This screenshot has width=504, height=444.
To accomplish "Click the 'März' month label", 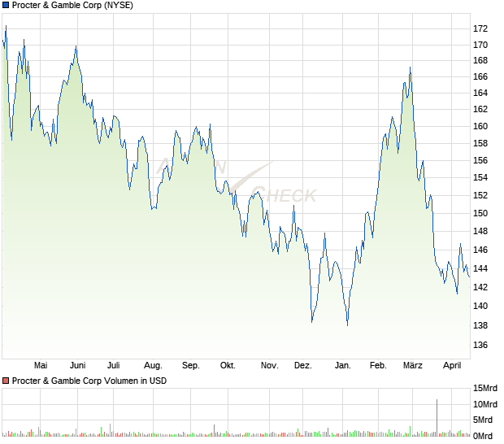I will click(x=413, y=365).
